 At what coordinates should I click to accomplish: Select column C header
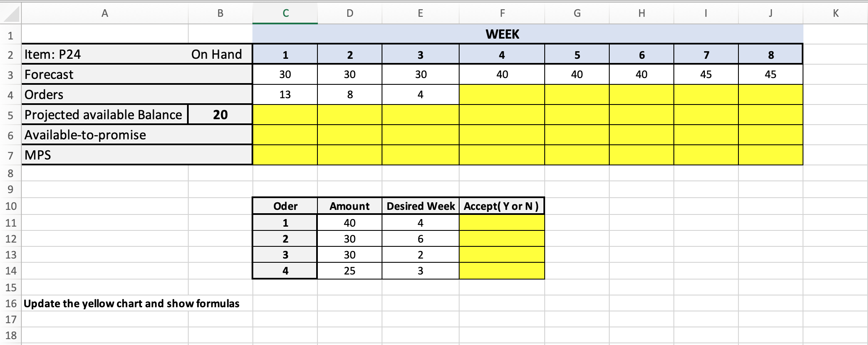[284, 13]
